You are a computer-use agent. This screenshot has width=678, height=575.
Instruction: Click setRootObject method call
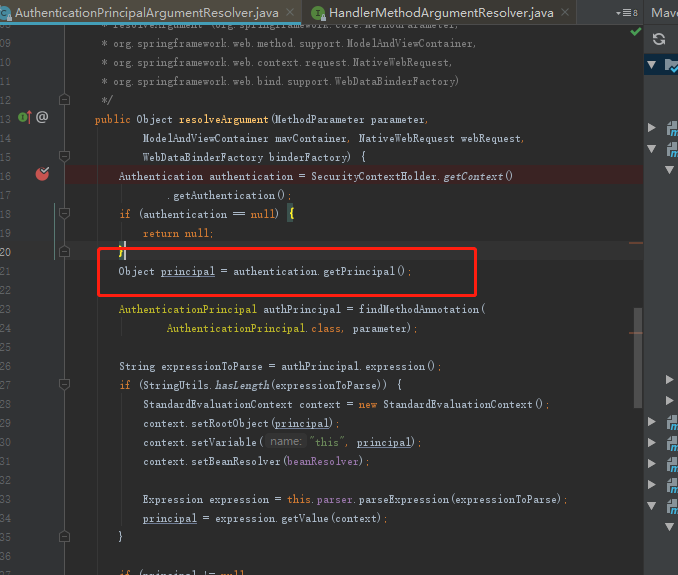click(230, 424)
